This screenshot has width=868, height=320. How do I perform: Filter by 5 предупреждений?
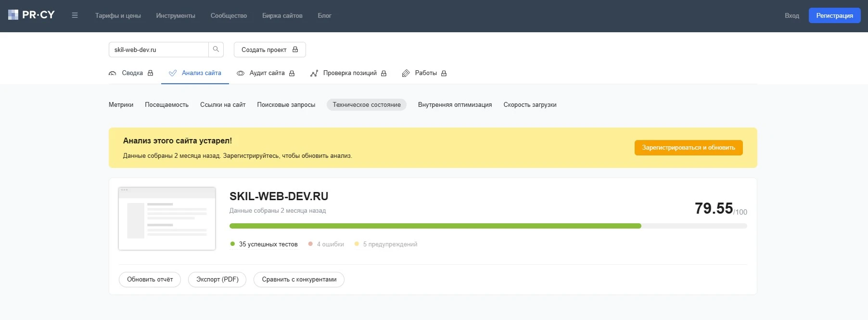click(386, 244)
